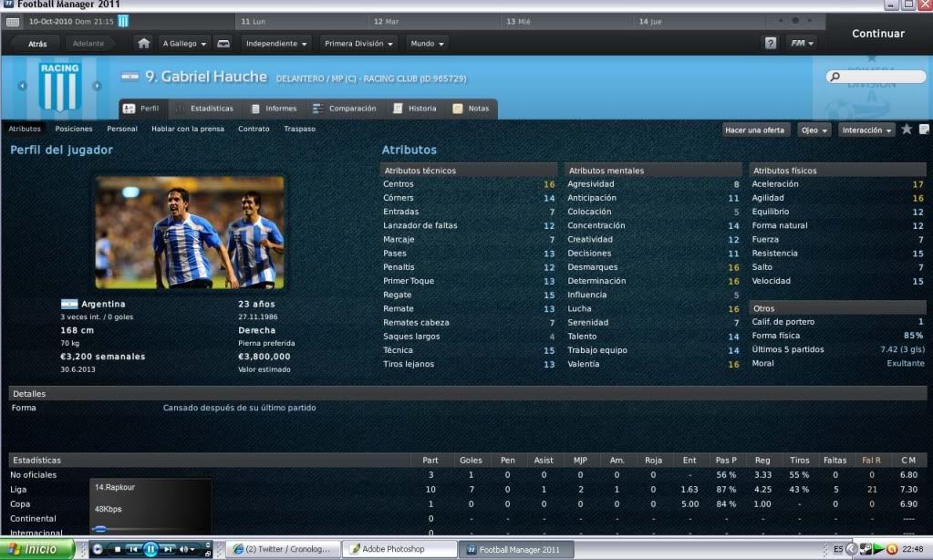
Task: Stop playback in media player toolbar
Action: click(x=118, y=549)
